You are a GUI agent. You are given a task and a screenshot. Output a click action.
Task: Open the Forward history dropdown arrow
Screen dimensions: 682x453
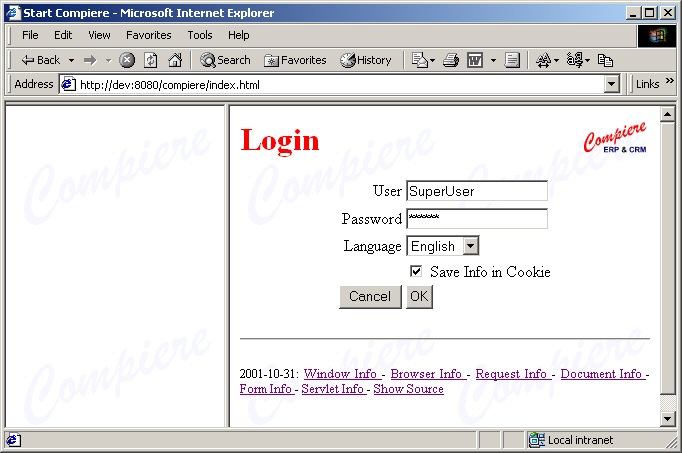pyautogui.click(x=108, y=60)
